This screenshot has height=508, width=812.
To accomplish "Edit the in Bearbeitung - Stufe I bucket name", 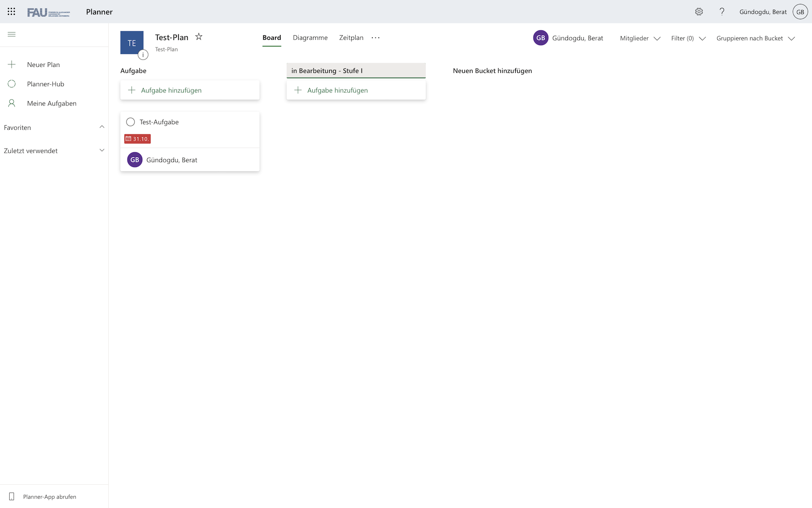I will (356, 71).
